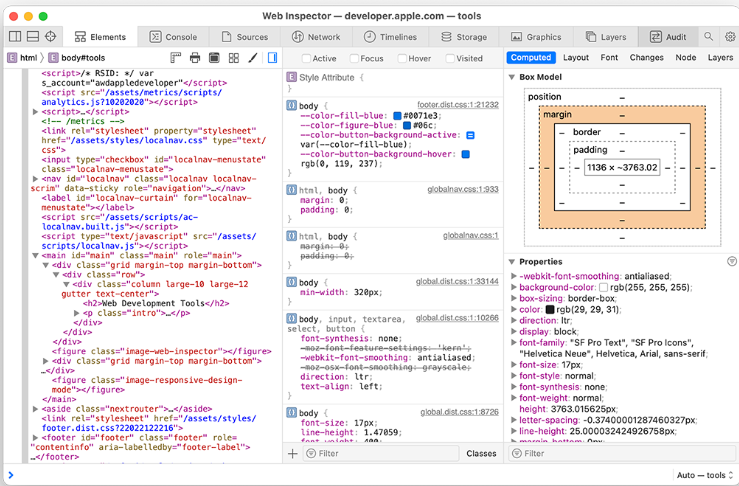Tick the Visited pseudo-class checkbox
The image size is (739, 486).
(x=448, y=59)
